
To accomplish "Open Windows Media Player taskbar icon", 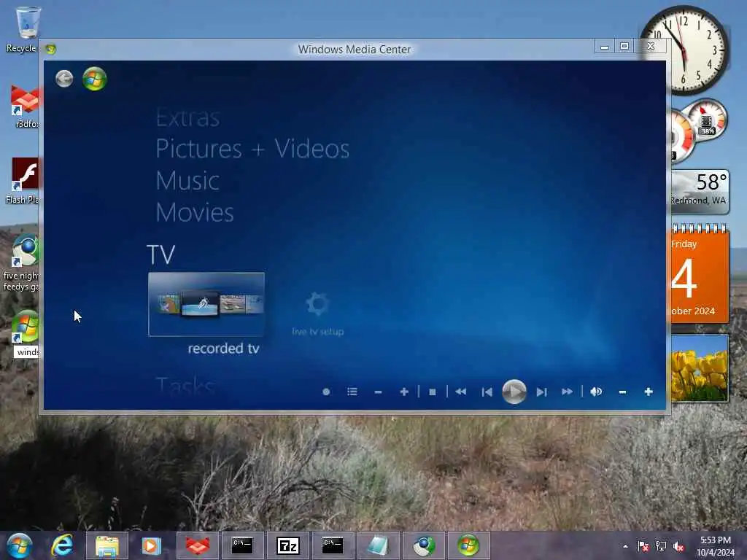I will tap(151, 545).
